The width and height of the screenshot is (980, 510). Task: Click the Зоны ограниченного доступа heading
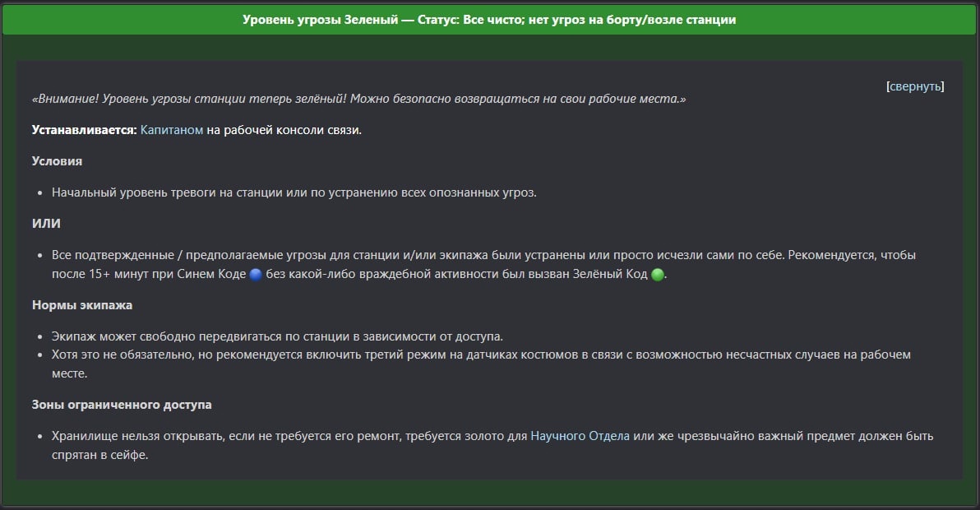click(x=122, y=405)
